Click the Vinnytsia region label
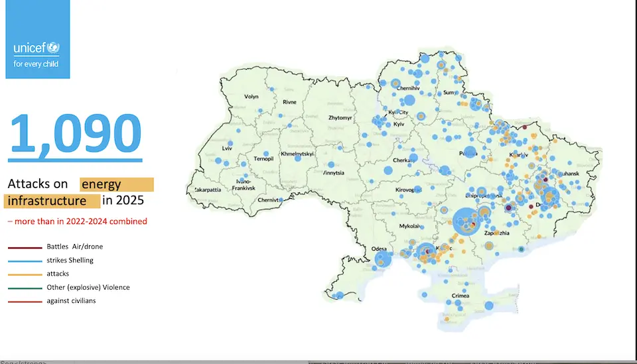This screenshot has width=637, height=364. click(334, 173)
